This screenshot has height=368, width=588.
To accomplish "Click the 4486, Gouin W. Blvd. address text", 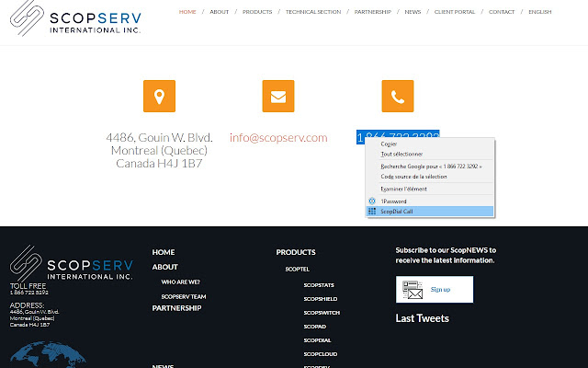I will [x=159, y=138].
